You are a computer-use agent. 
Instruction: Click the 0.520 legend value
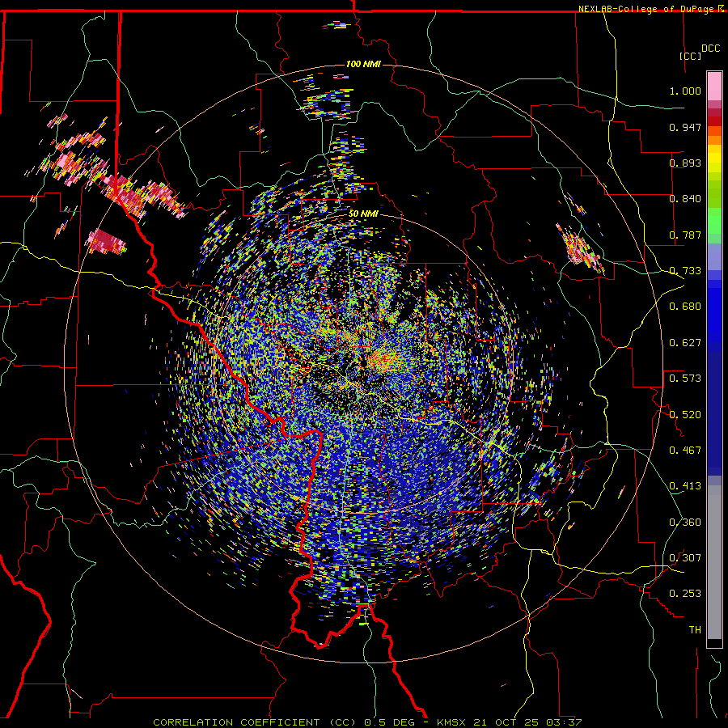685,415
